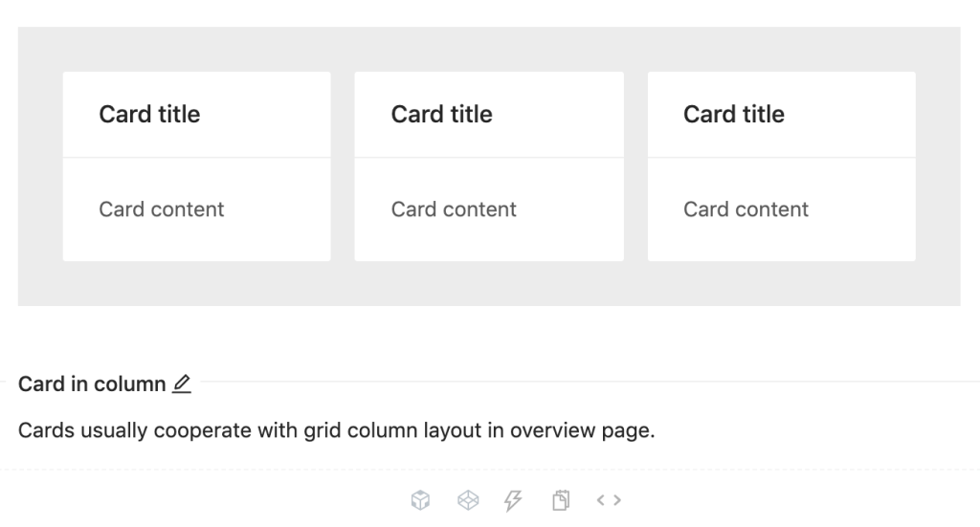The image size is (980, 527).
Task: Click "Card content" in the right card
Action: (746, 209)
